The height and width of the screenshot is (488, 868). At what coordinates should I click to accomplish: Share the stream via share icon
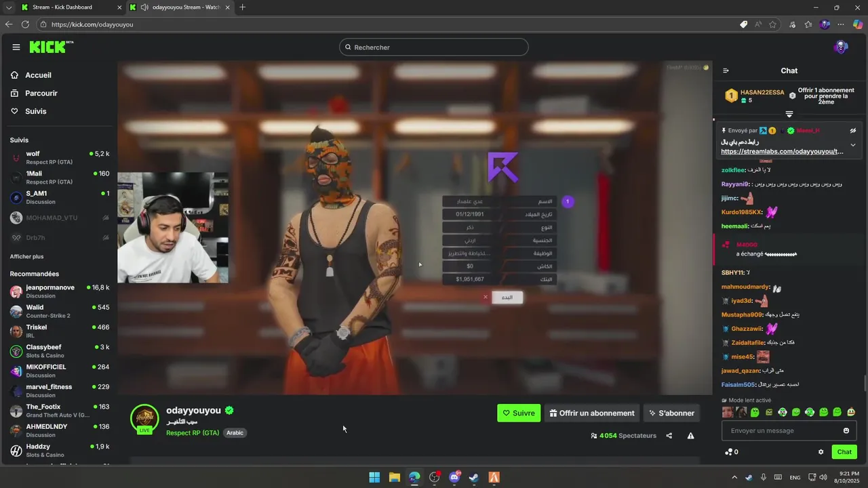click(x=669, y=436)
